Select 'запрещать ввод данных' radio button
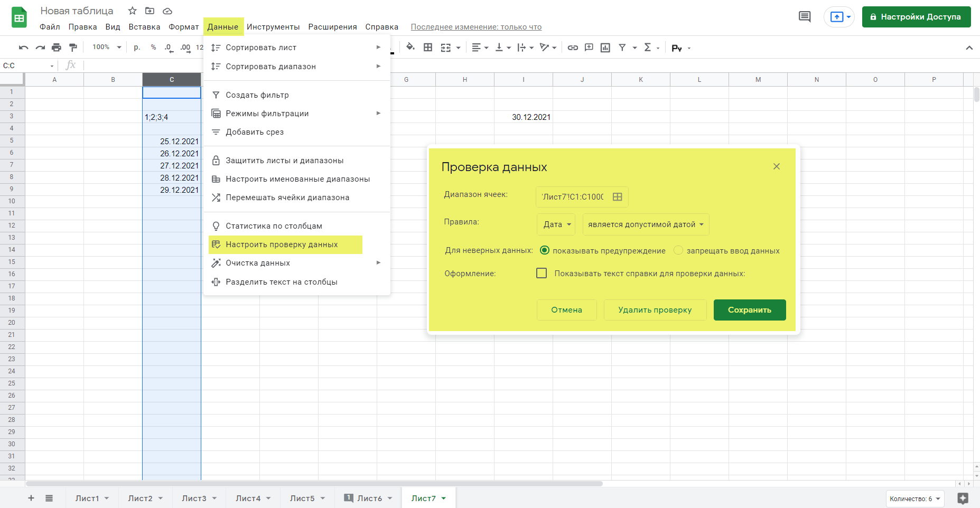The height and width of the screenshot is (508, 980). tap(678, 250)
